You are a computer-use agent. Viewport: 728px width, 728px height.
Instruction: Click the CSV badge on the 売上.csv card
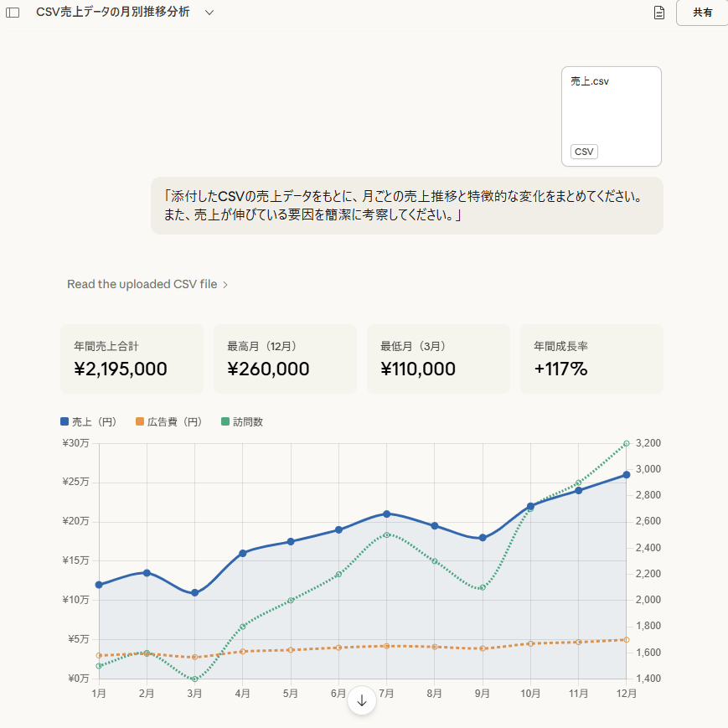click(x=584, y=152)
